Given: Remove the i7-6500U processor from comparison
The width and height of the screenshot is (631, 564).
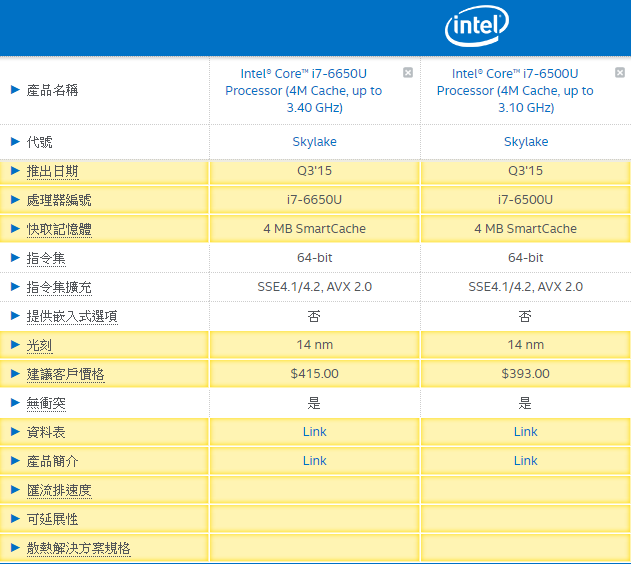Looking at the screenshot, I should (x=620, y=72).
